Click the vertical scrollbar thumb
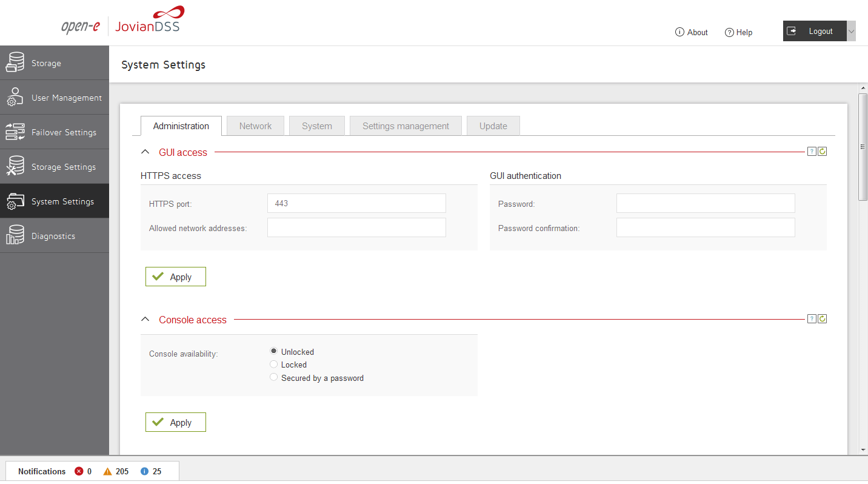868x484 pixels. [x=863, y=147]
